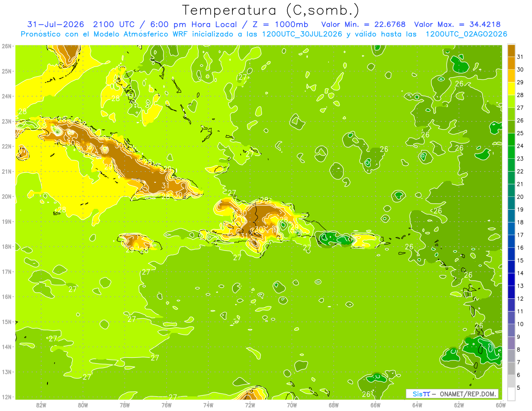532x411 pixels.
Task: Click the "64W" longitude axis label
Action: [417, 405]
